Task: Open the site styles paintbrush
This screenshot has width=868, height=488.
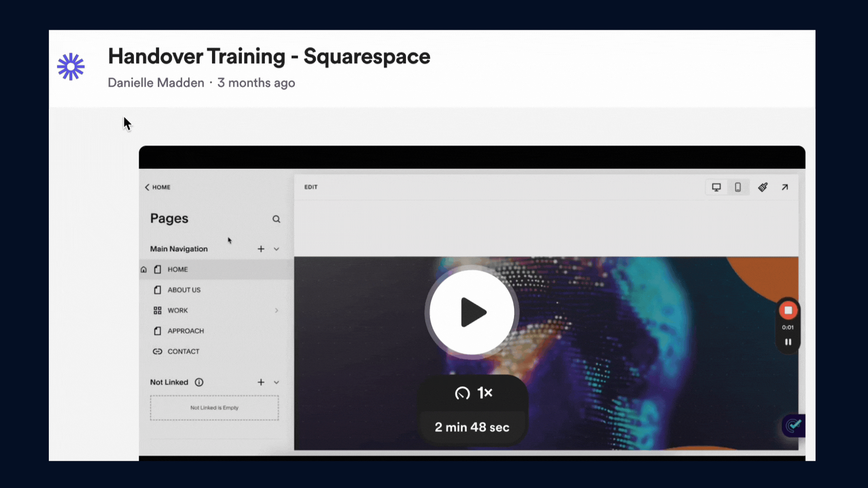Action: [763, 187]
